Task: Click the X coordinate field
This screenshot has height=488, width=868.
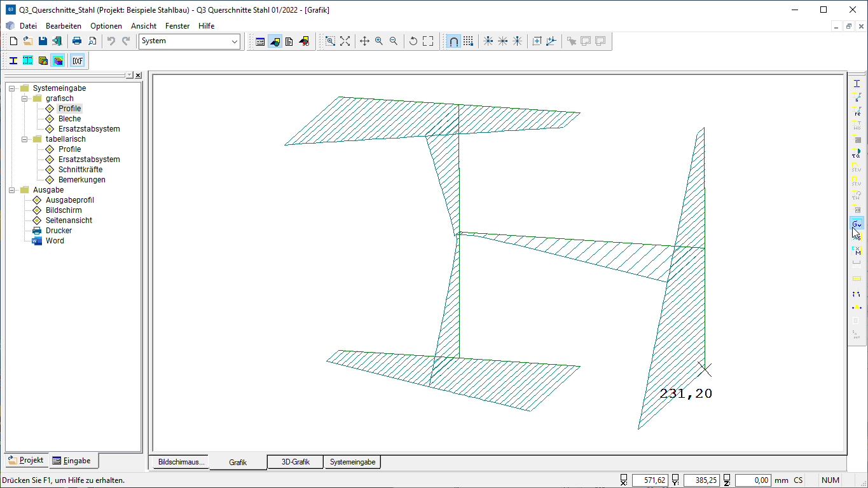Action: point(649,480)
